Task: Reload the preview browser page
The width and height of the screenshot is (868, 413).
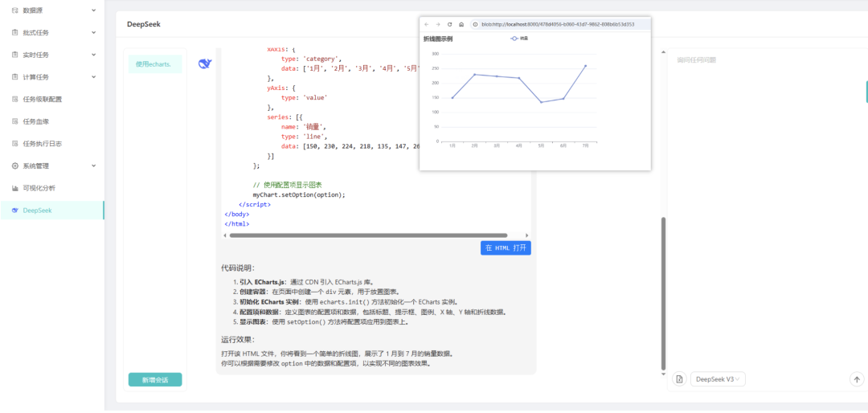Action: click(449, 24)
